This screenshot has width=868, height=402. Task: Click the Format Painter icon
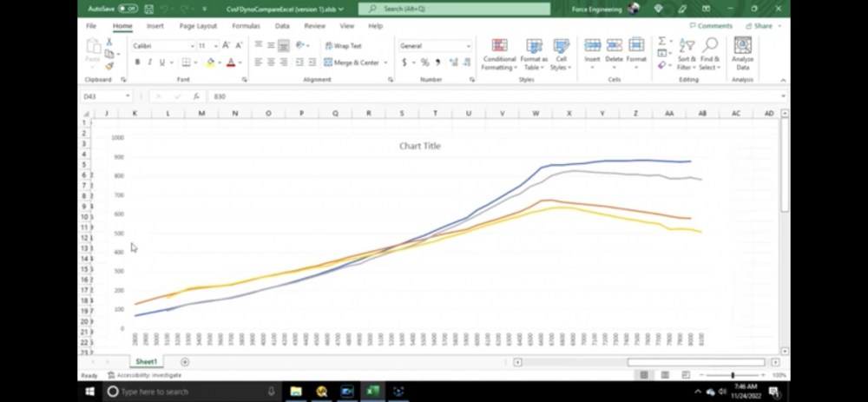pyautogui.click(x=109, y=66)
